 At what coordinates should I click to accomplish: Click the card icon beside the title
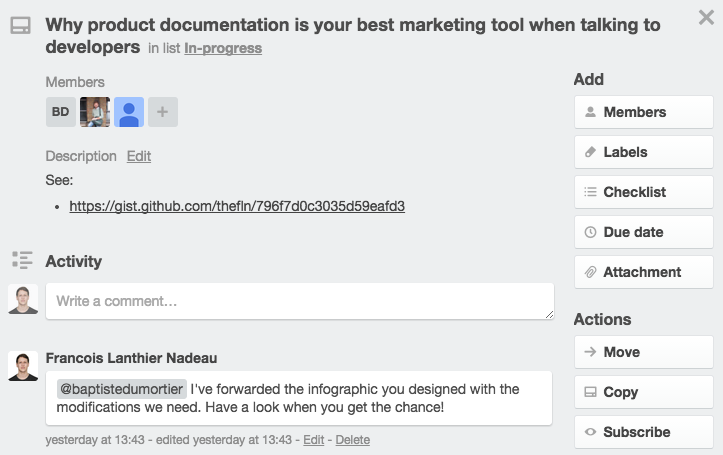tap(20, 27)
